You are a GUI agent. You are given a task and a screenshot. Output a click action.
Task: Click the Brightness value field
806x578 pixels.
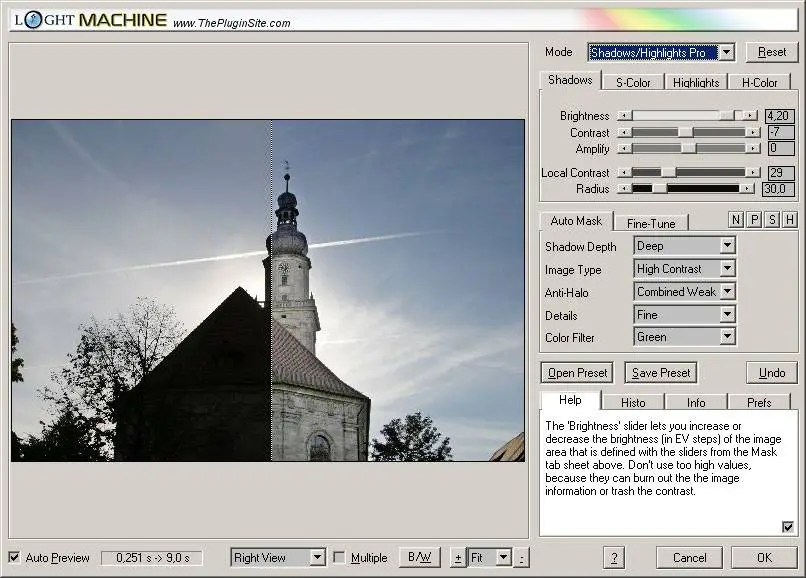click(x=780, y=116)
